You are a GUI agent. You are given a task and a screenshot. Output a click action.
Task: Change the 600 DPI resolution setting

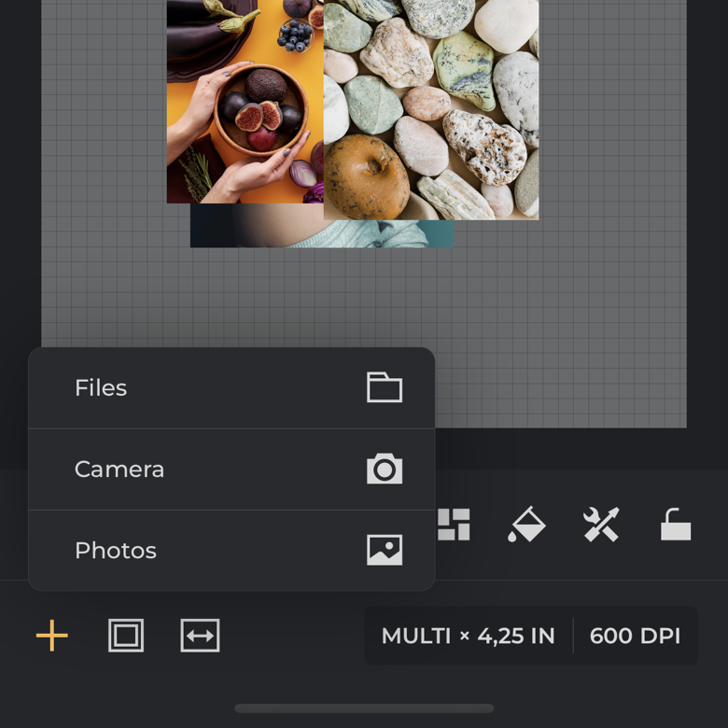click(635, 637)
